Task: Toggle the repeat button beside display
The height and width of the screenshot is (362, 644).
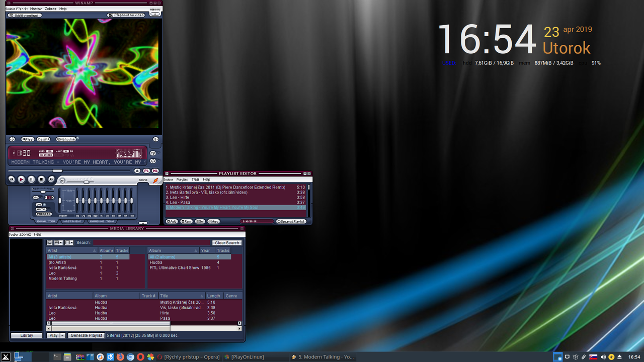Action: pyautogui.click(x=153, y=153)
